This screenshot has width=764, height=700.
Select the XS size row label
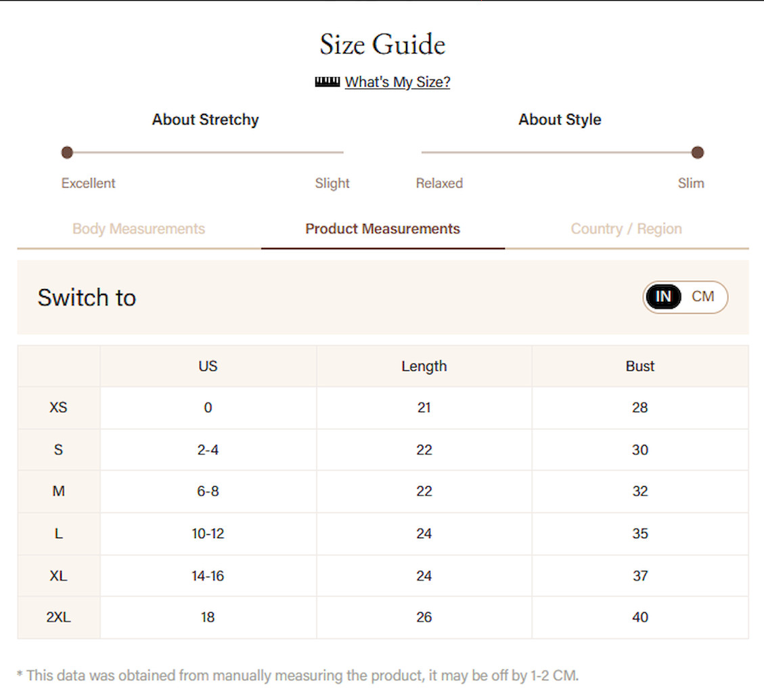point(58,408)
